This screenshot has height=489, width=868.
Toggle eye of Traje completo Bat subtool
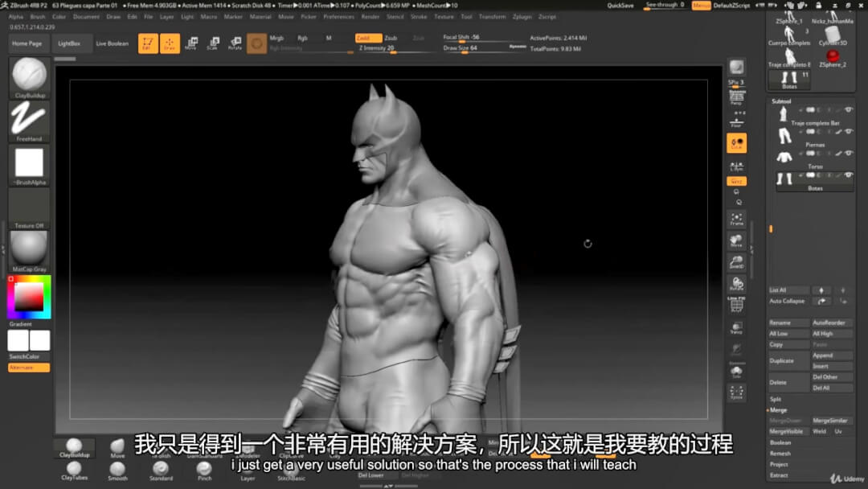tap(849, 109)
